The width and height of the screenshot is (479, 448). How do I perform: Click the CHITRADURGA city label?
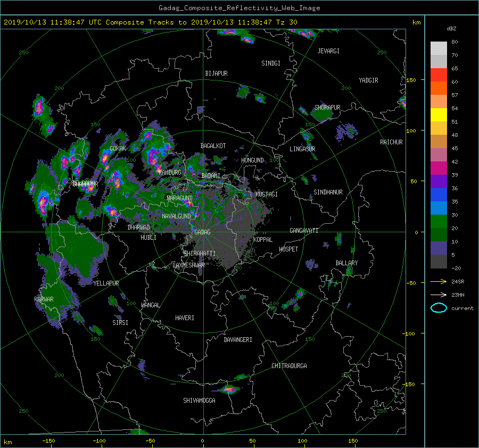click(x=290, y=366)
